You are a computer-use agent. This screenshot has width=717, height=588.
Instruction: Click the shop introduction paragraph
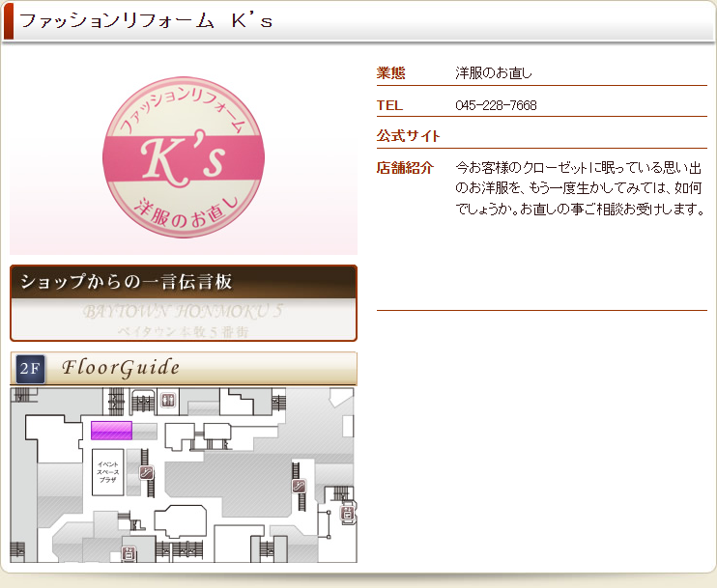pyautogui.click(x=579, y=188)
